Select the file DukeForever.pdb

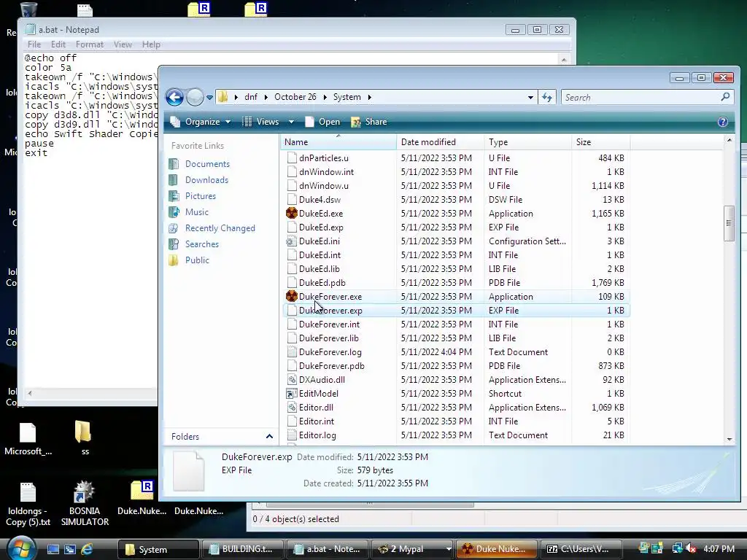(332, 366)
